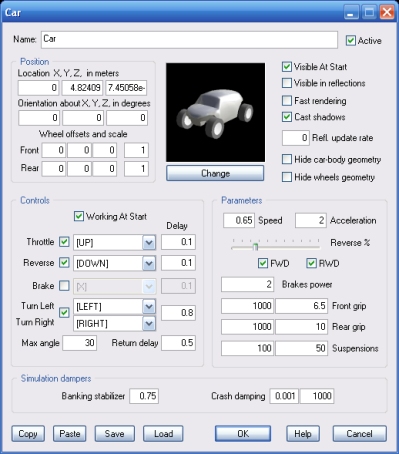Screen dimensions: 399x454
Task: Expand the Reverse key dropdown
Action: point(149,263)
